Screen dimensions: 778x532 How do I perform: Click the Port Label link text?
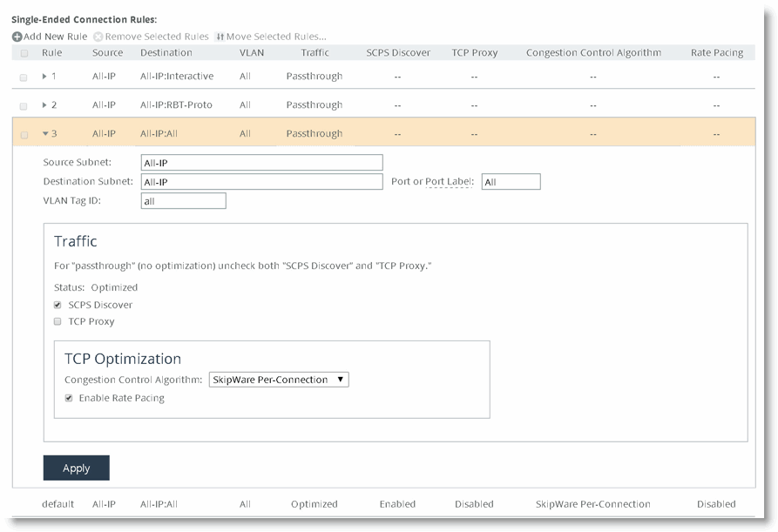click(449, 182)
